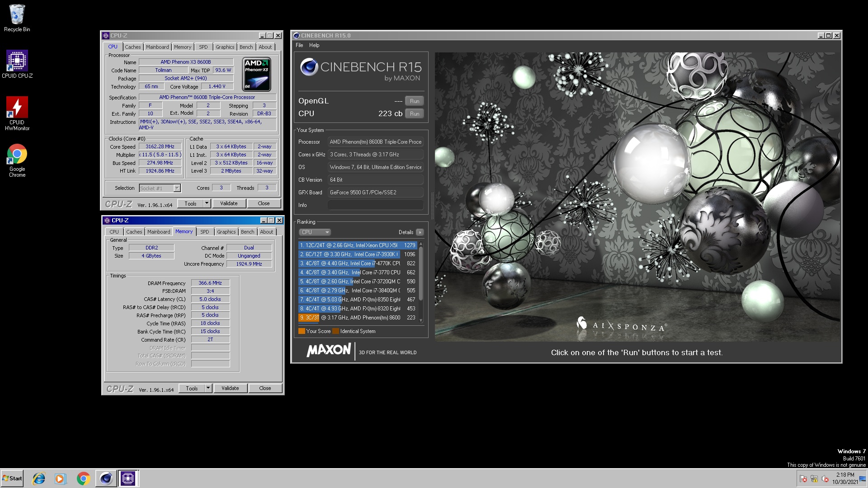Select ranking entry 1 Intel Xeon 12C/24T
The height and width of the screenshot is (488, 868).
coord(357,245)
